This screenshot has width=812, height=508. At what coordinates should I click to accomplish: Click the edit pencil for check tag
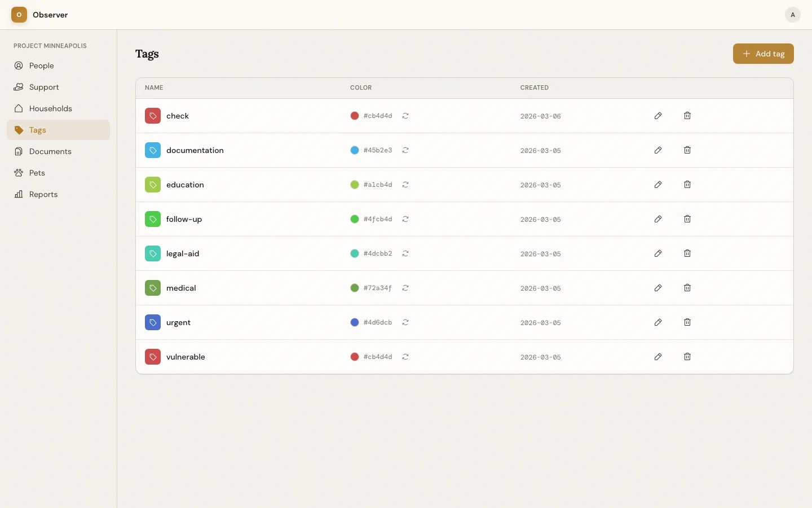click(657, 116)
